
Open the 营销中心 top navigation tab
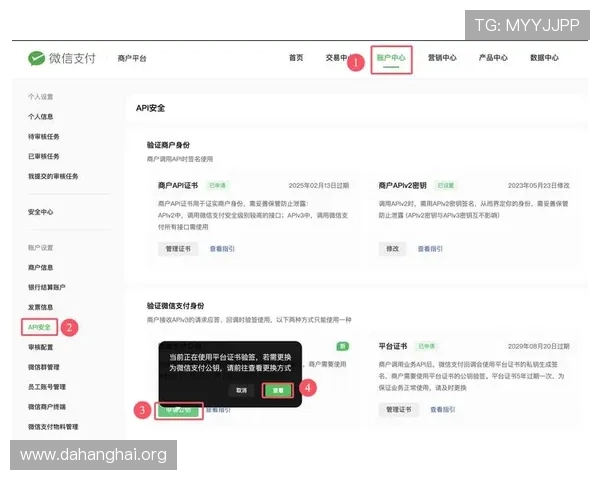[442, 58]
